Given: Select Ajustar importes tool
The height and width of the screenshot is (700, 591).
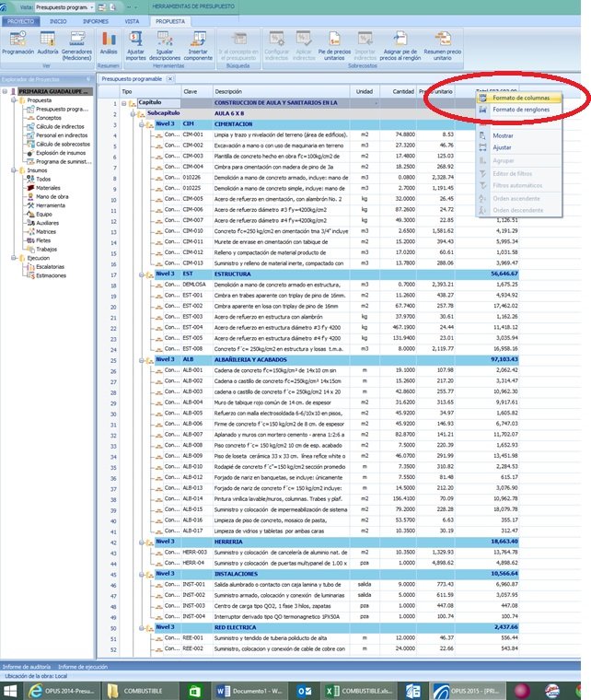Looking at the screenshot, I should click(x=136, y=41).
